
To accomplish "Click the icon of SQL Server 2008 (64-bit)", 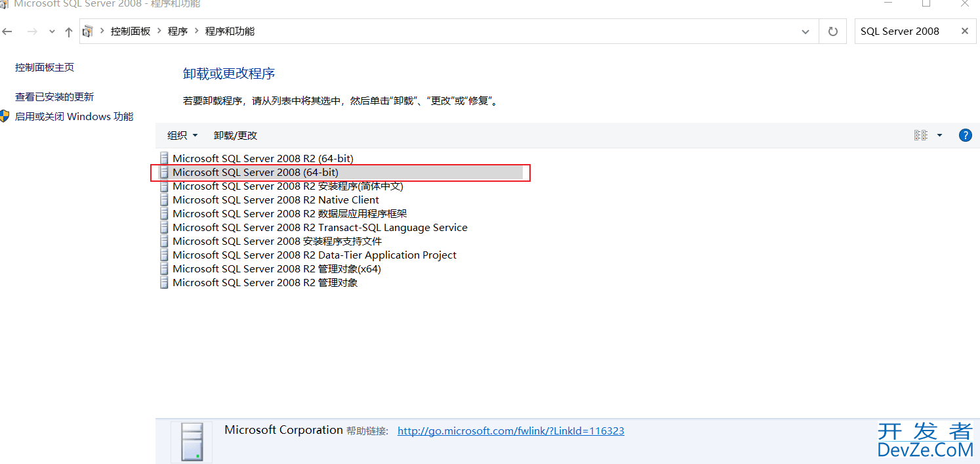I will click(164, 172).
